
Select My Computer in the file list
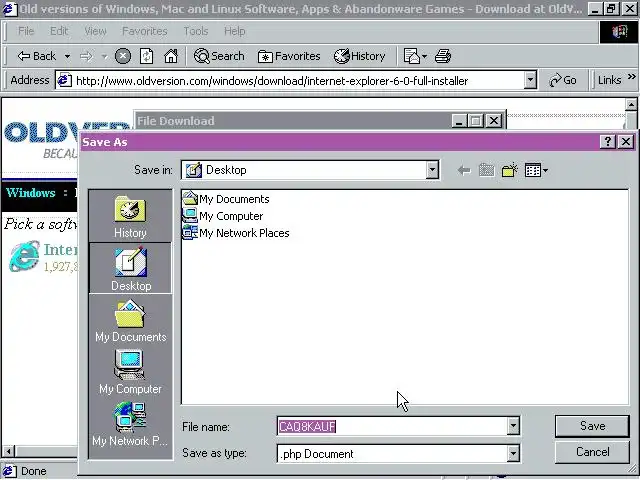pos(223,216)
